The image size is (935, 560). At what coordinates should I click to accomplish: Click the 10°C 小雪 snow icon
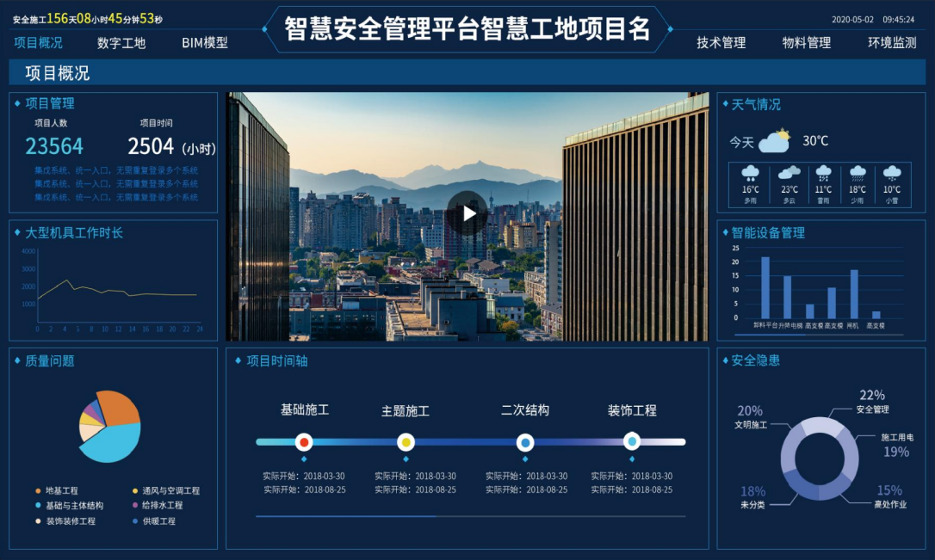tap(892, 173)
